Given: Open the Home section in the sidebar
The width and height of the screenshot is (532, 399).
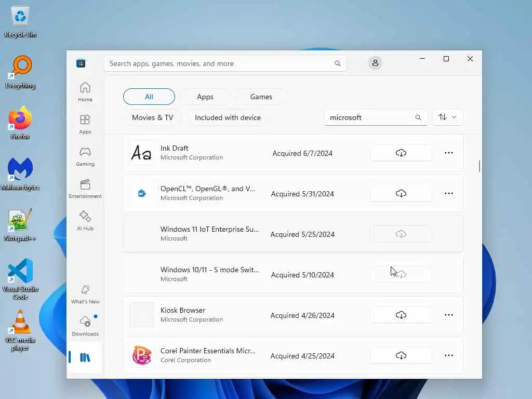Looking at the screenshot, I should click(x=85, y=92).
